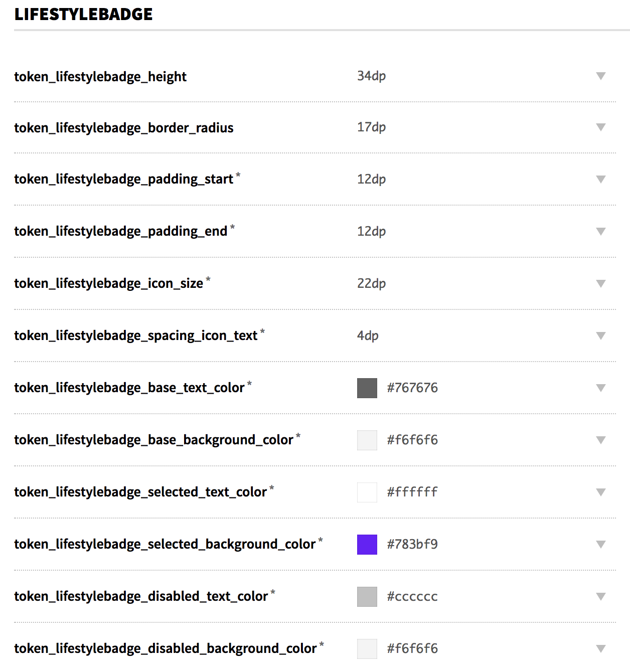Click the 34dp height value
The height and width of the screenshot is (672, 630).
click(x=371, y=76)
